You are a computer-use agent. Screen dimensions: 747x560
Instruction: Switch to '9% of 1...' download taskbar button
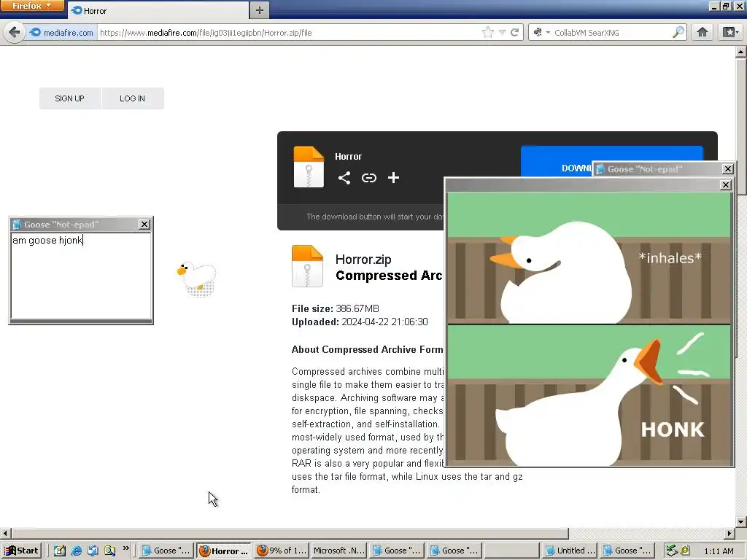pos(282,551)
